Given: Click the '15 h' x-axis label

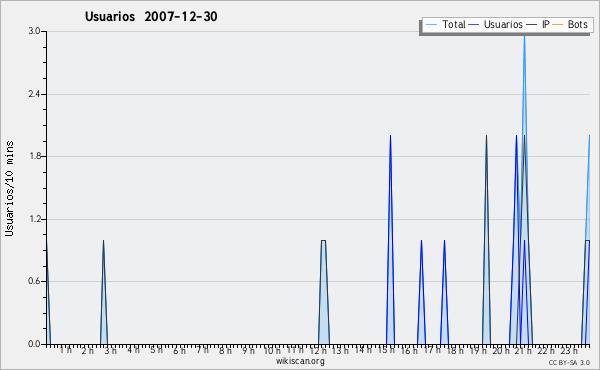Looking at the screenshot, I should 386,350.
